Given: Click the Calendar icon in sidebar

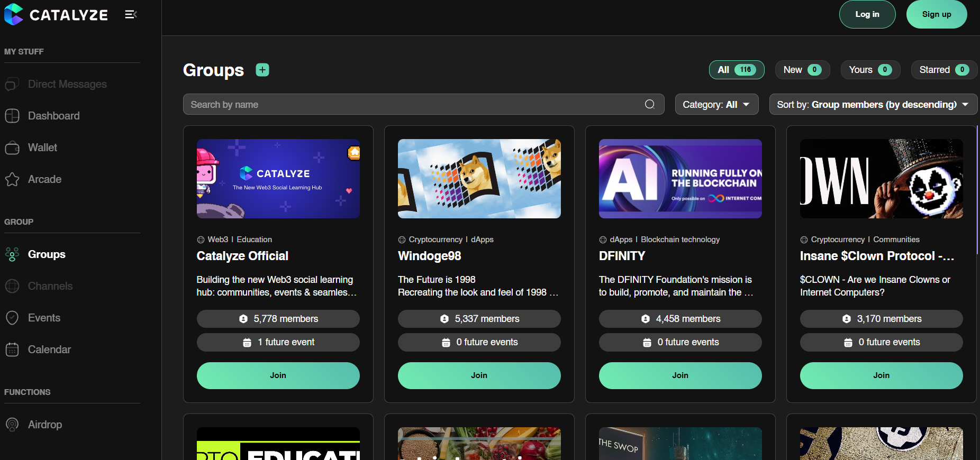Looking at the screenshot, I should [x=12, y=349].
